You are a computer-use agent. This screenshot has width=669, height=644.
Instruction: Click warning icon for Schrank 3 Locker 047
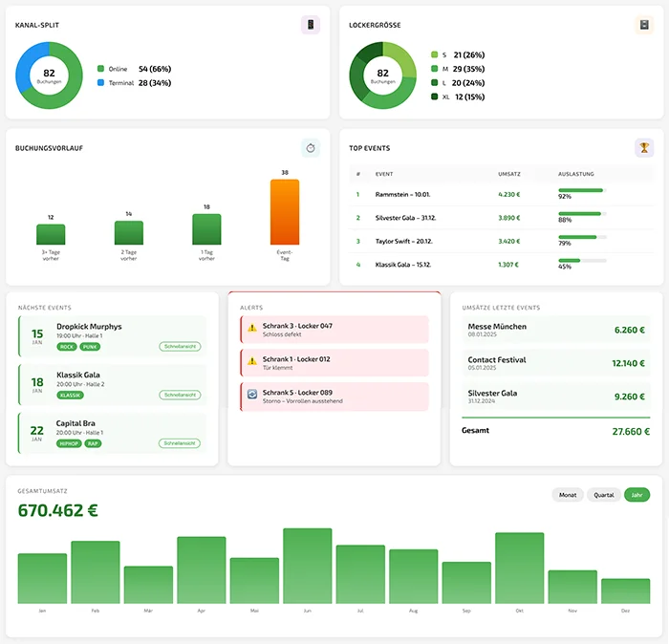point(252,328)
